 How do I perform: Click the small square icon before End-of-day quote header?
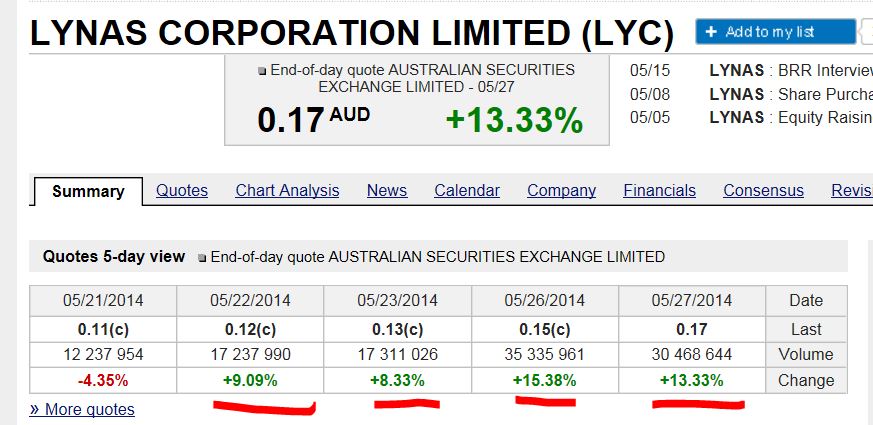262,71
